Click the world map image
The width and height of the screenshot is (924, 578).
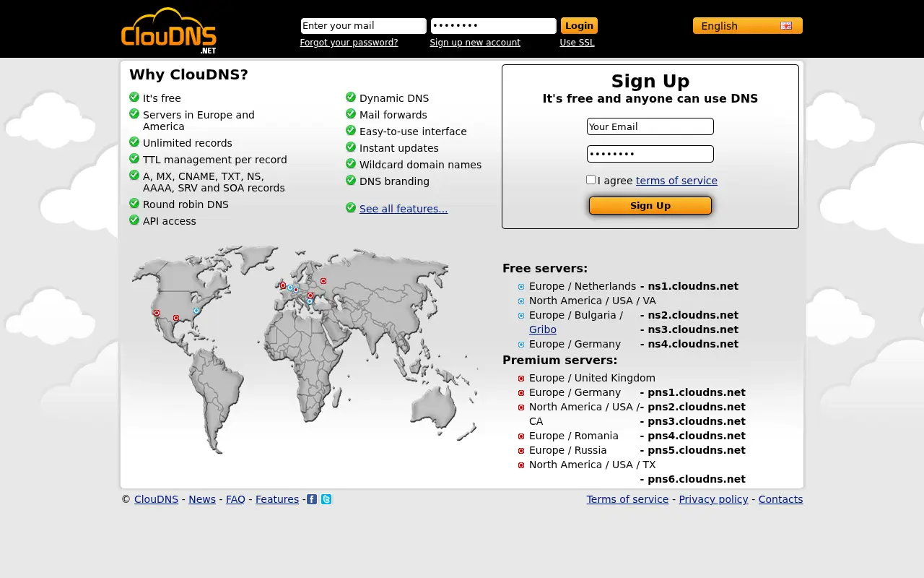tap(305, 350)
